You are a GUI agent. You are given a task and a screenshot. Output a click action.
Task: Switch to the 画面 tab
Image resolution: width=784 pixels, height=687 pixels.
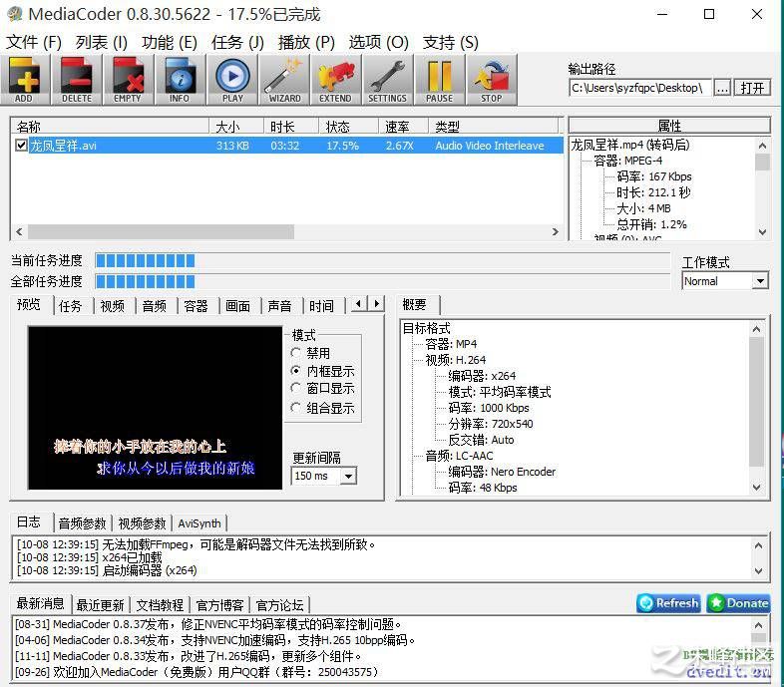point(237,306)
